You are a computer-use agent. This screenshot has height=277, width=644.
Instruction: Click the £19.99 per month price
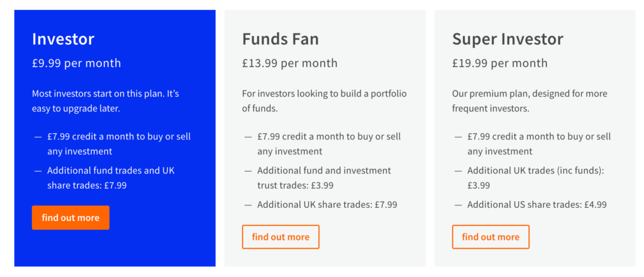(500, 63)
